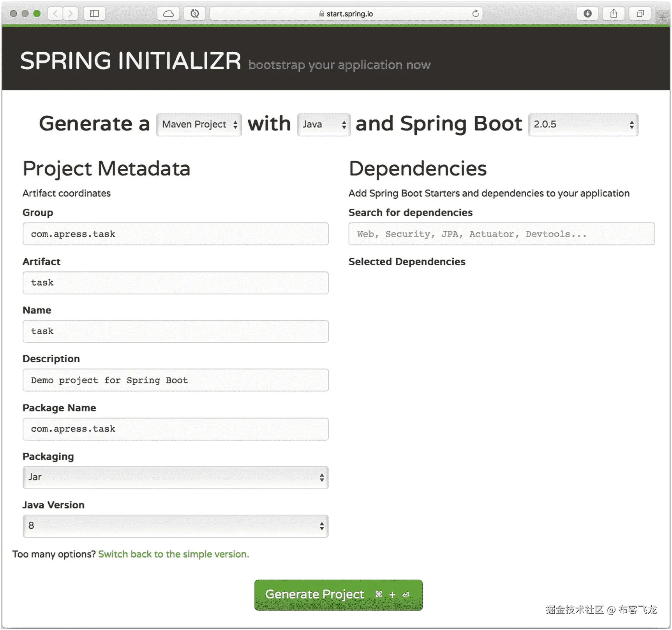Open the Java language dropdown
This screenshot has height=630, width=672.
point(324,125)
